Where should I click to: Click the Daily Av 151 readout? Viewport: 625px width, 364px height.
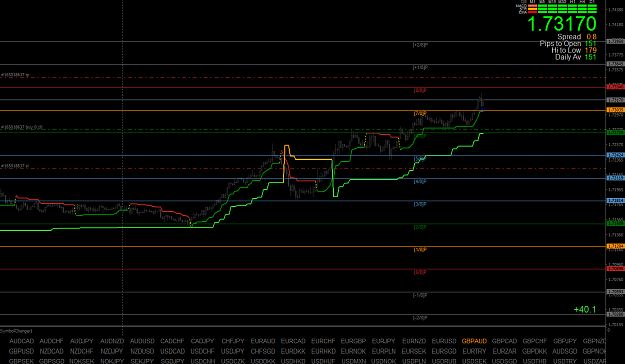pos(576,57)
